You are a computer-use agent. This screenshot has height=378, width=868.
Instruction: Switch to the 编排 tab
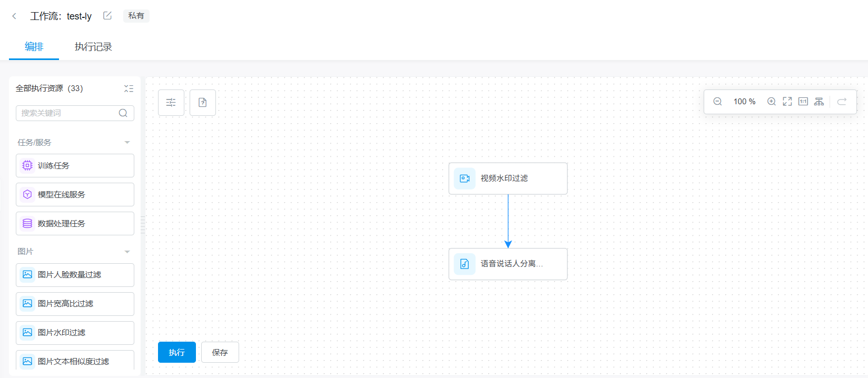click(34, 47)
